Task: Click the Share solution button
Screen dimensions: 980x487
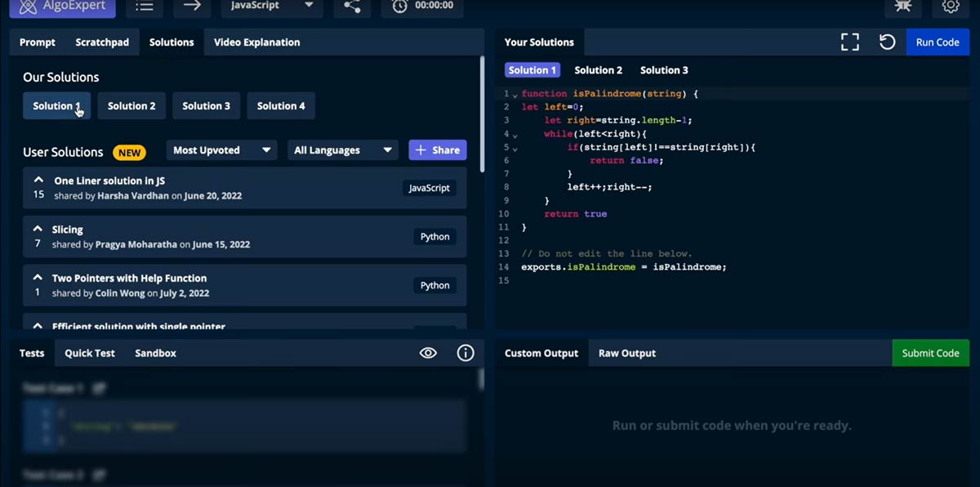Action: tap(438, 150)
